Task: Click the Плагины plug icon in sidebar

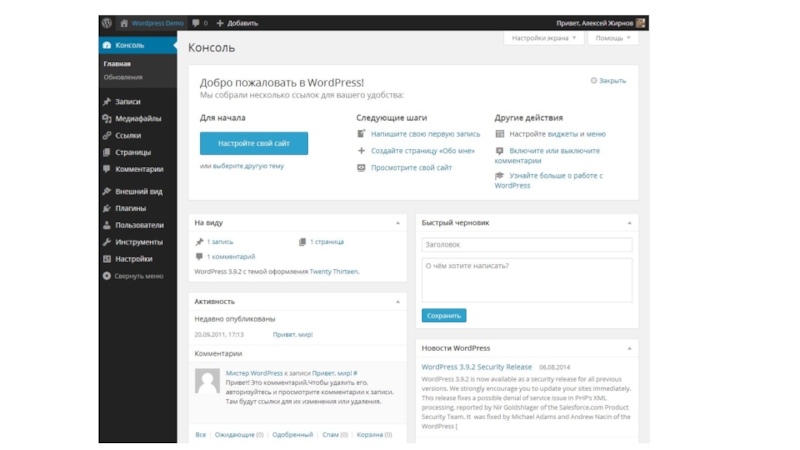Action: click(x=107, y=209)
